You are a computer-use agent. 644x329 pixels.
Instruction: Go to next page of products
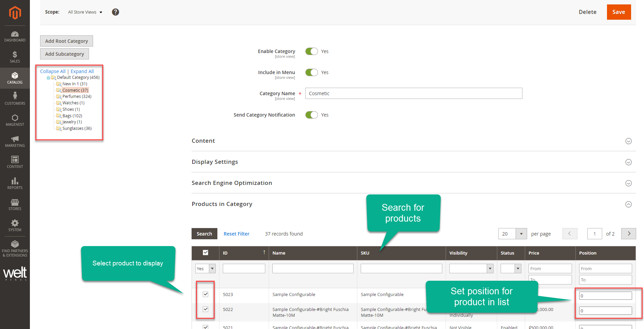point(629,233)
